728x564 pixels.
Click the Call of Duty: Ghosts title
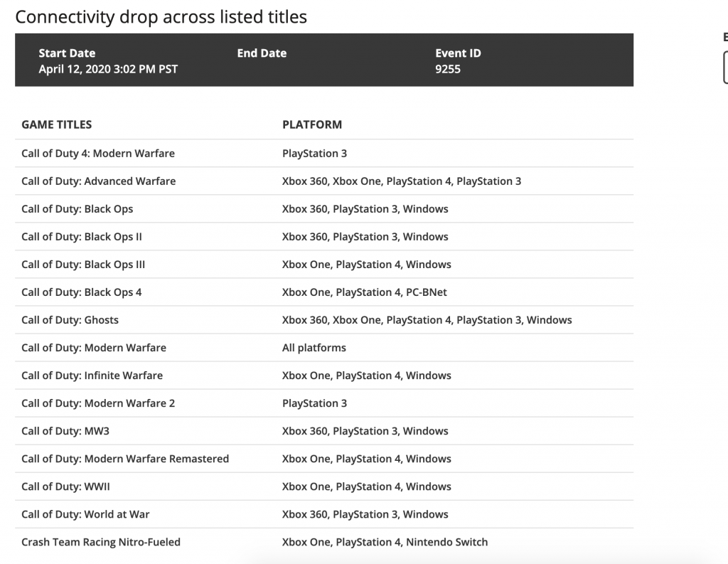pos(70,320)
